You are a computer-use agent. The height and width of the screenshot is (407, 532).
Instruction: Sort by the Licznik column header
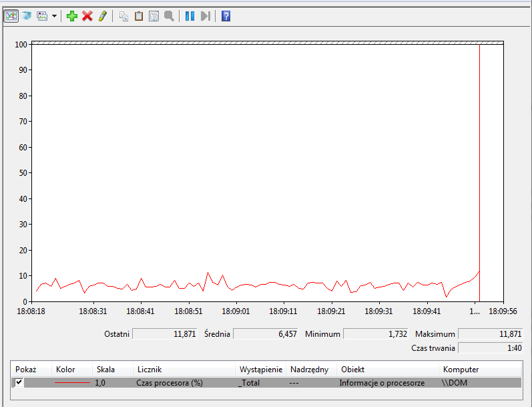150,370
